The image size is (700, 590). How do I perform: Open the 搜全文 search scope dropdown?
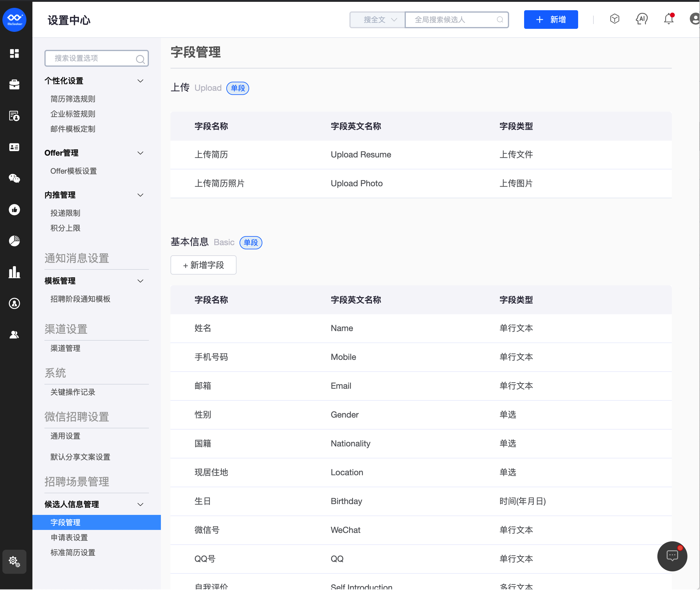tap(377, 20)
